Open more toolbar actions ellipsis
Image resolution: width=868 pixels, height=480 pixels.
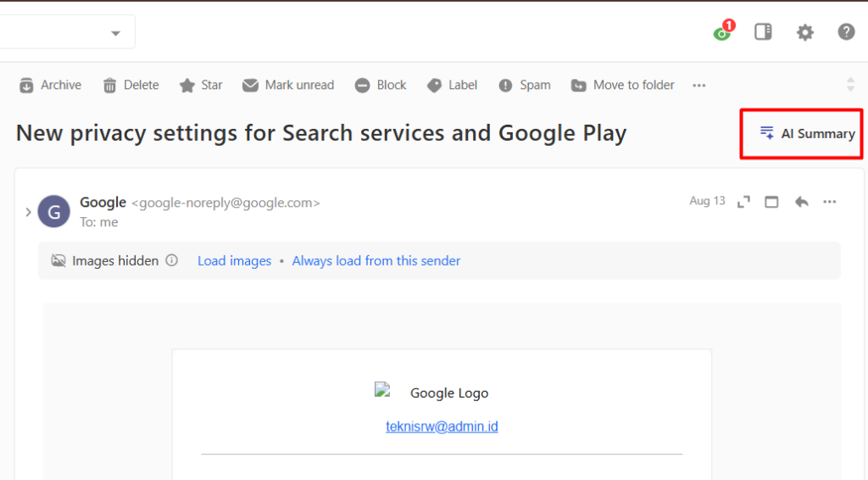[699, 86]
